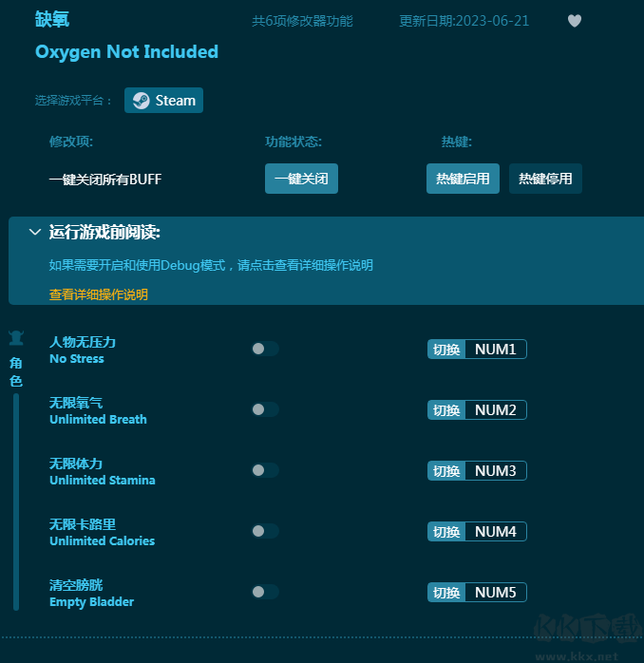Click the Debug mode instruction text
Image resolution: width=644 pixels, height=663 pixels.
(x=211, y=265)
